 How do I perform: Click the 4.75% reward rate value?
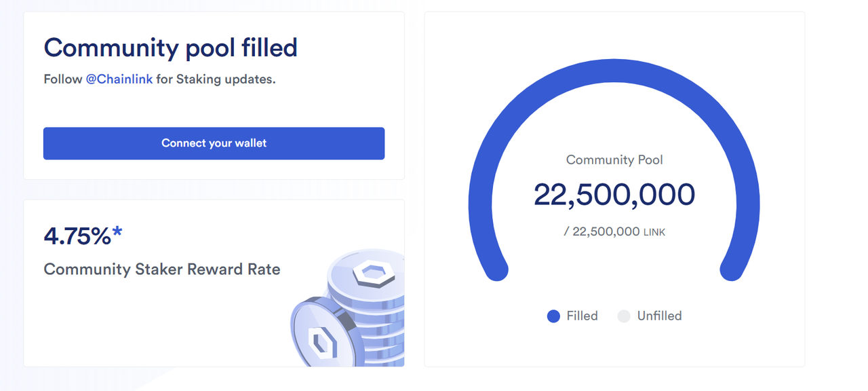(x=77, y=236)
